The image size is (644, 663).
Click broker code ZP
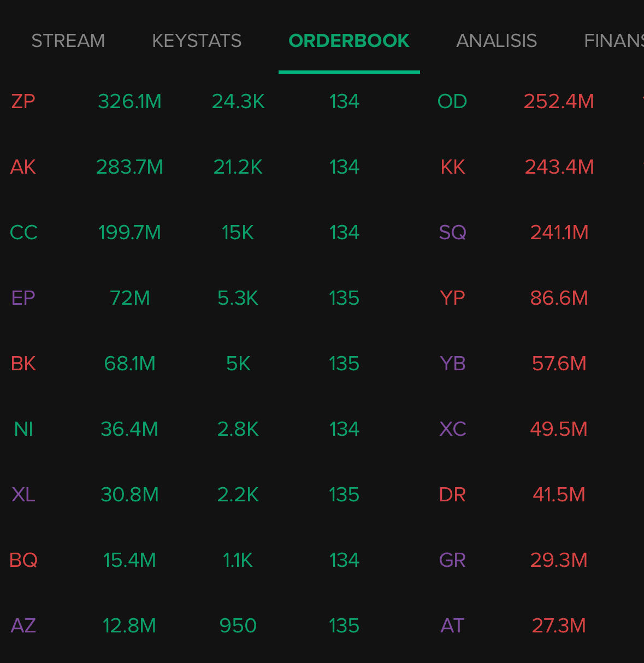23,102
